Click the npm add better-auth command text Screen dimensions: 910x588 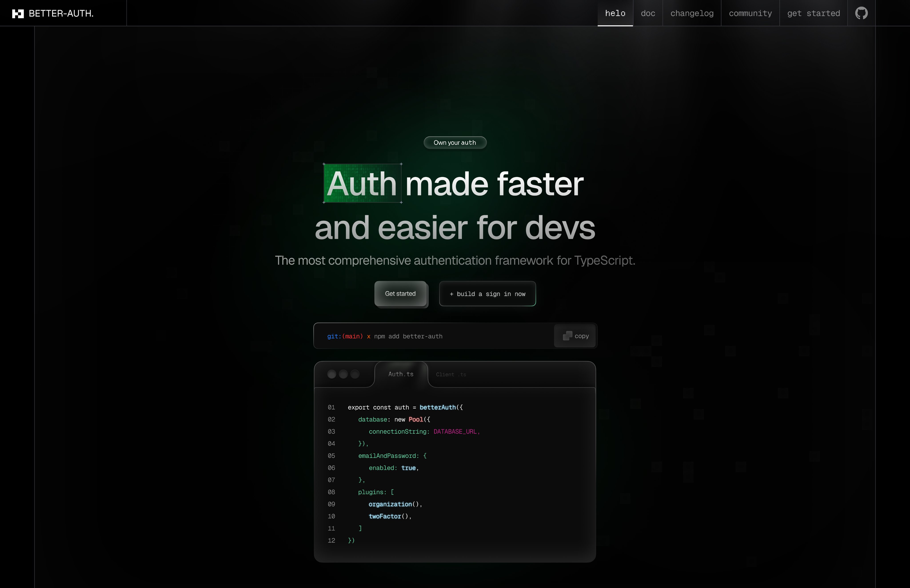click(x=408, y=336)
